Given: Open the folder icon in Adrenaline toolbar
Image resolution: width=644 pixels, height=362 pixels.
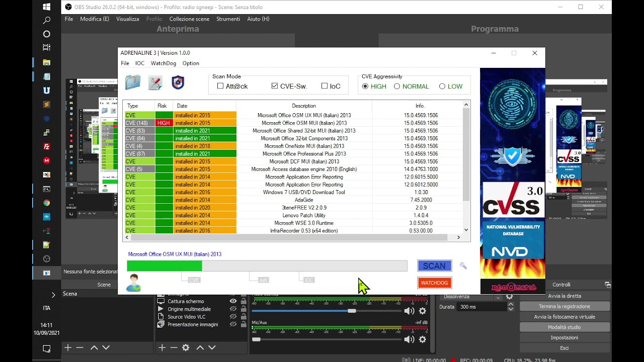Looking at the screenshot, I should coord(133,82).
